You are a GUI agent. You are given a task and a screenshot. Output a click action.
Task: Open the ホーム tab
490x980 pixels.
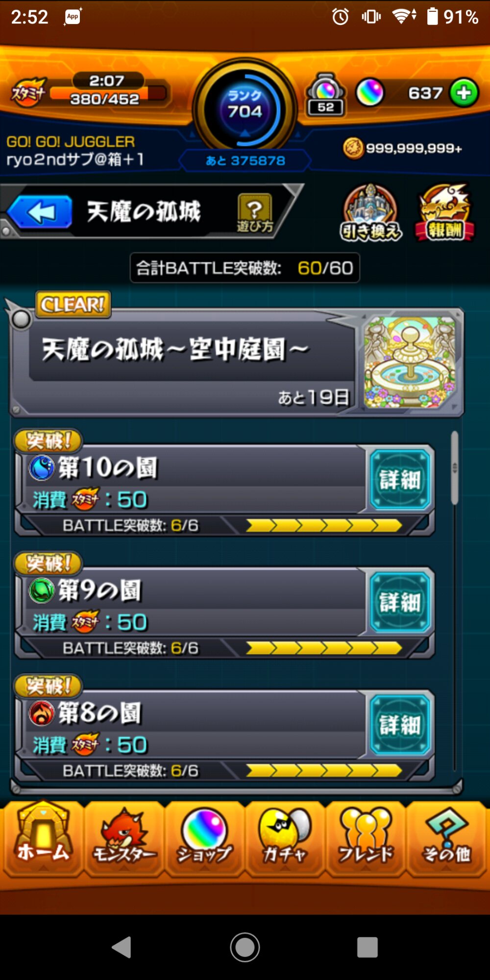pyautogui.click(x=43, y=838)
